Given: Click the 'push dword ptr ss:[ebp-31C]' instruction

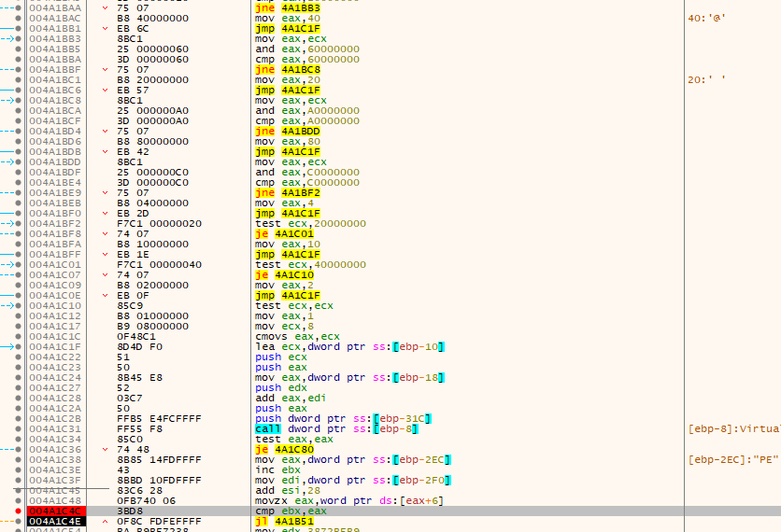Looking at the screenshot, I should click(343, 418).
